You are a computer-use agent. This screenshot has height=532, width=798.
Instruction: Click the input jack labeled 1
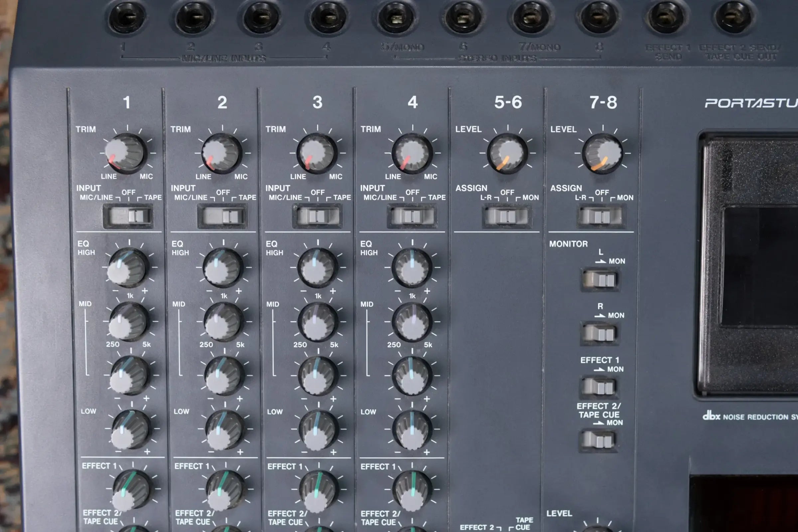tap(127, 17)
